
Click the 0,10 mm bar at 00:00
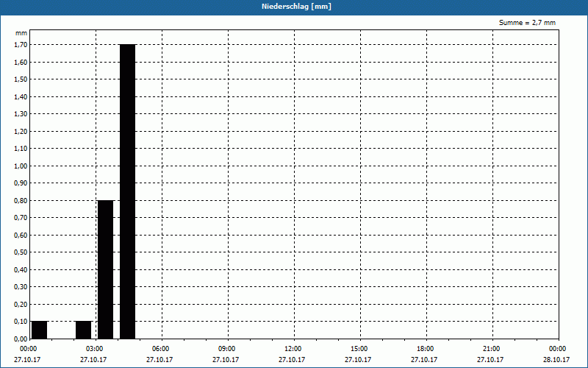pyautogui.click(x=40, y=330)
